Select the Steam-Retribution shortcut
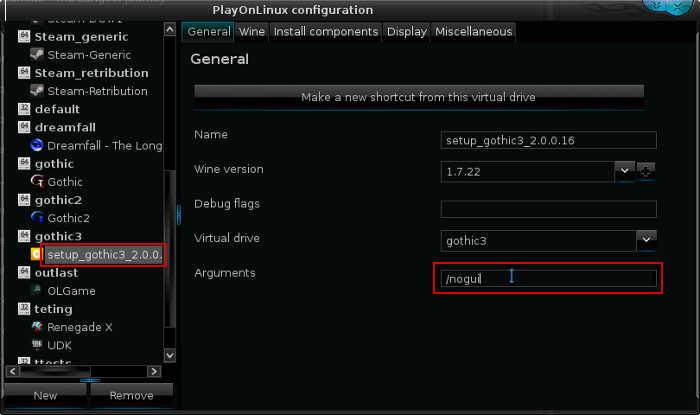This screenshot has height=415, width=700. tap(97, 91)
